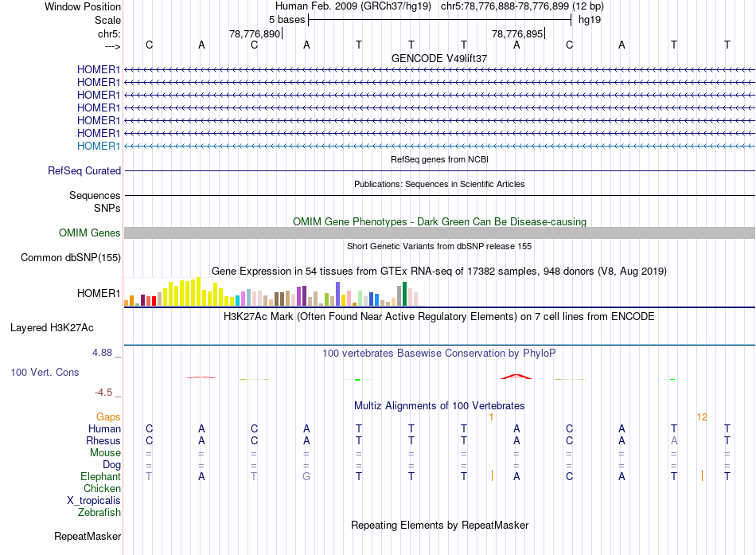Open the GENCODE V49lift37 track title

439,58
